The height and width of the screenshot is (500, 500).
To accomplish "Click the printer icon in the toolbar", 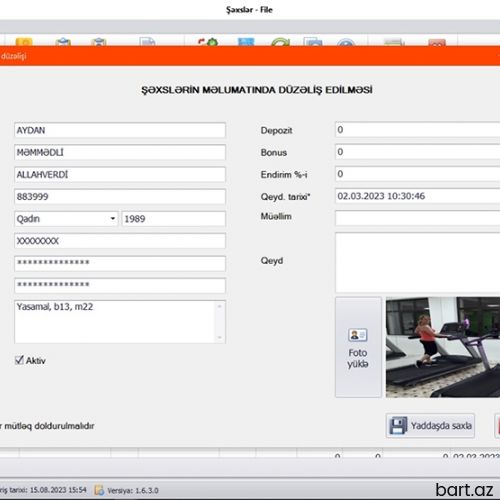I will [x=394, y=42].
